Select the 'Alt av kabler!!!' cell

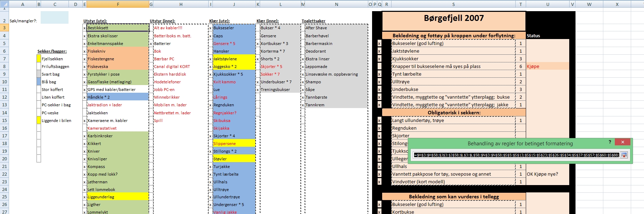pyautogui.click(x=181, y=28)
